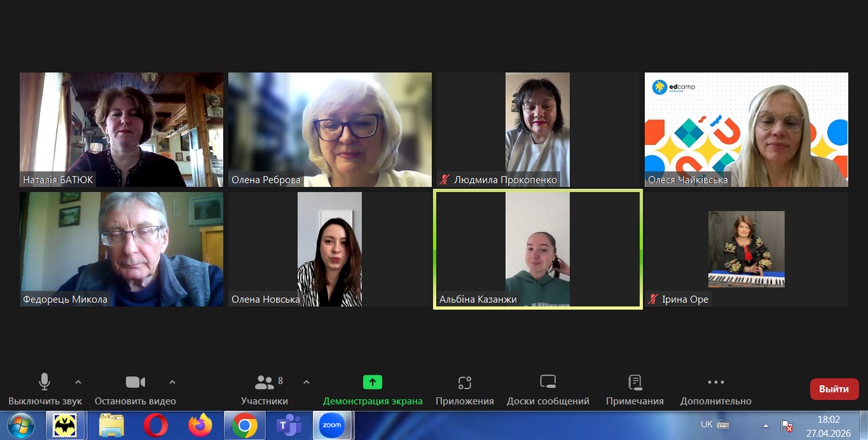The height and width of the screenshot is (440, 868).
Task: Stop camera with Остановить видео
Action: coord(135,383)
